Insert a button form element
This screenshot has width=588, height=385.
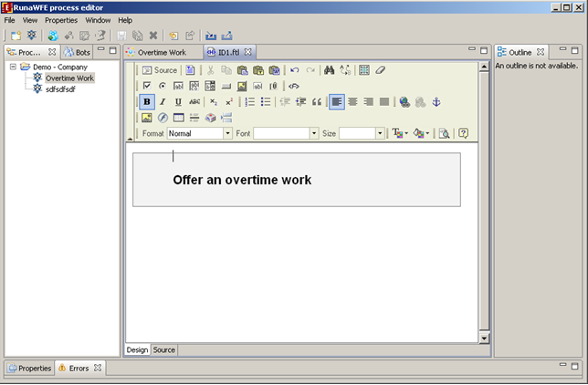[226, 87]
